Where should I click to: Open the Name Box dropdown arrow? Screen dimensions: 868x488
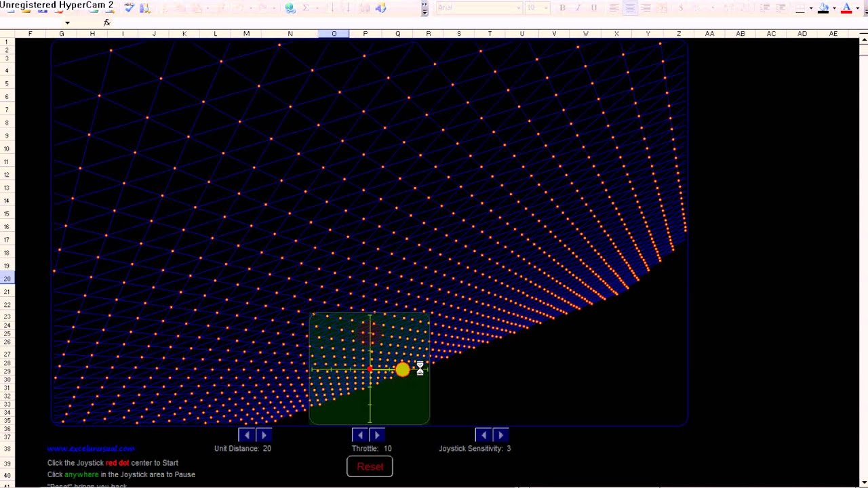point(67,22)
